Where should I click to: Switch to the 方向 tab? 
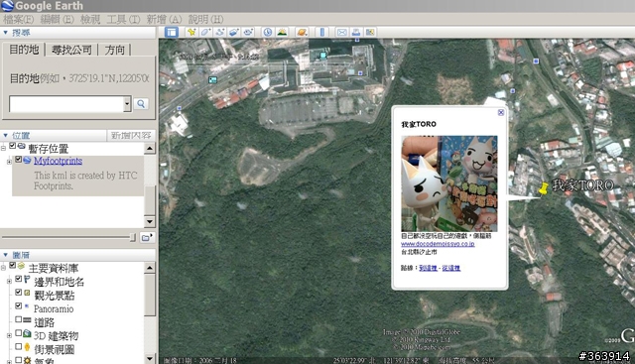click(115, 50)
